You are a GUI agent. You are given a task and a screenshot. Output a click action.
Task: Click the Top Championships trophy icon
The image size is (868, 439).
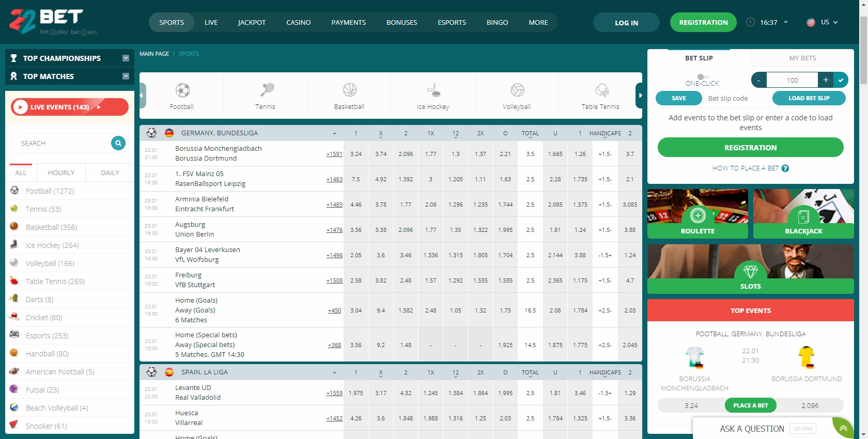[14, 58]
